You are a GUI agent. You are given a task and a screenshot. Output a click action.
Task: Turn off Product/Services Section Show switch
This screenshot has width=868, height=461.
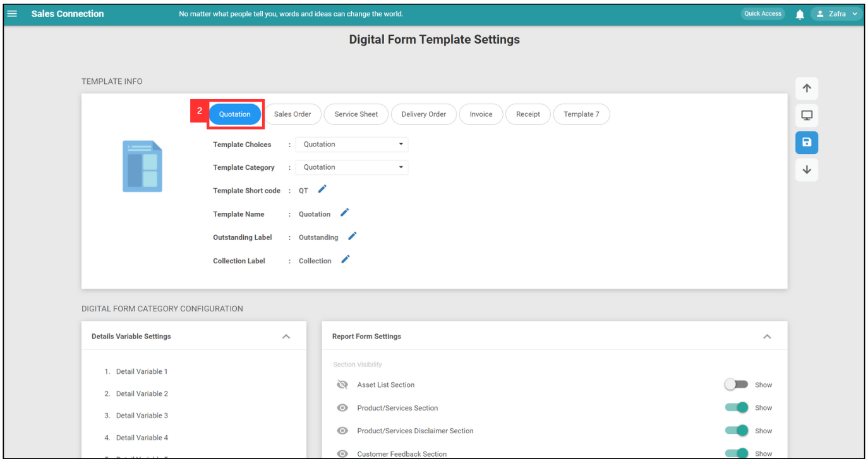736,407
